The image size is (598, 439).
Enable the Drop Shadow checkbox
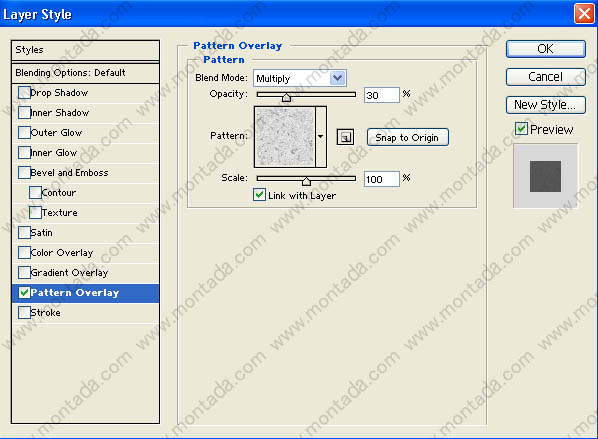pyautogui.click(x=24, y=93)
